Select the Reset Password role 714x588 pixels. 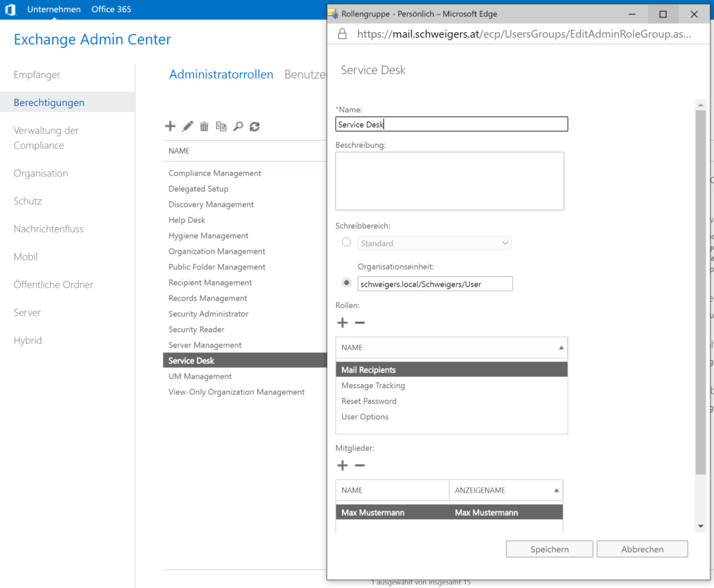(369, 401)
